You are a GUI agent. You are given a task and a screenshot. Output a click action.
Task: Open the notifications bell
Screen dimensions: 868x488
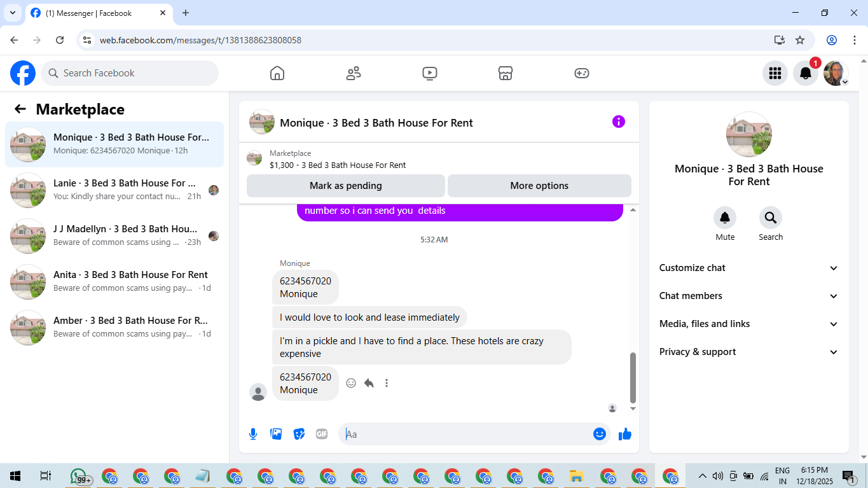tap(805, 73)
